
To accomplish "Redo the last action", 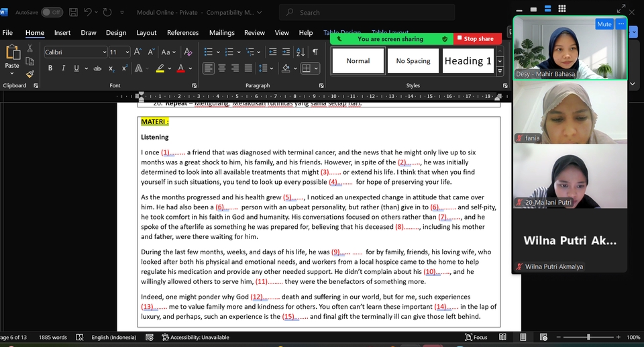I will [107, 12].
